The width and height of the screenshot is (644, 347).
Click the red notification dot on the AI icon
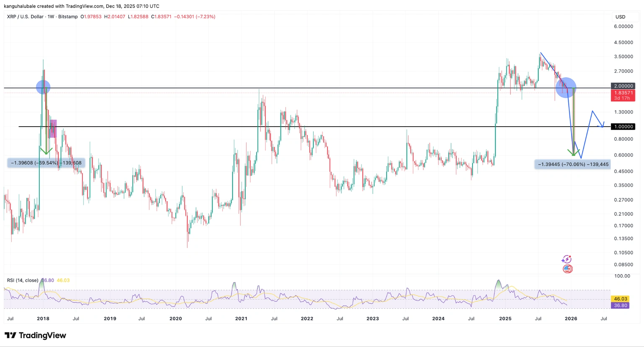click(570, 256)
